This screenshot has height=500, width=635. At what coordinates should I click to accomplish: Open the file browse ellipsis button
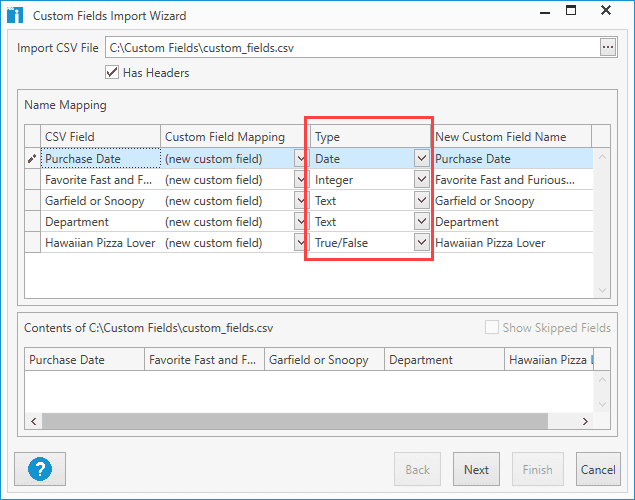[x=607, y=47]
